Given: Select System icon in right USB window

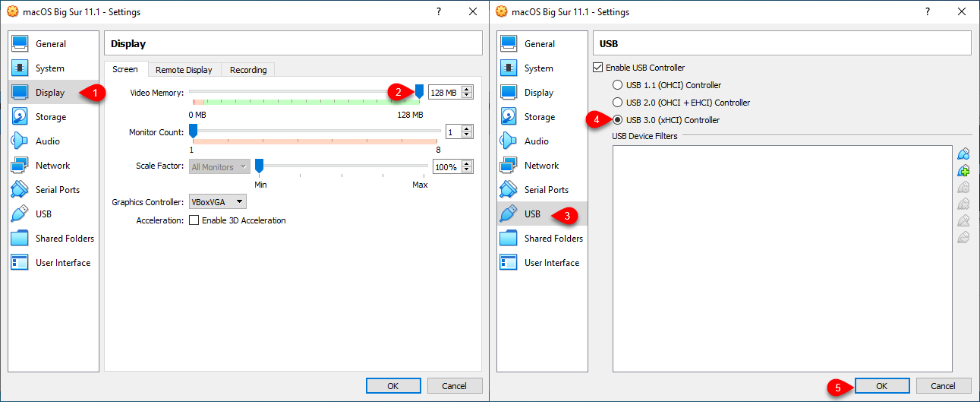Looking at the screenshot, I should click(509, 68).
